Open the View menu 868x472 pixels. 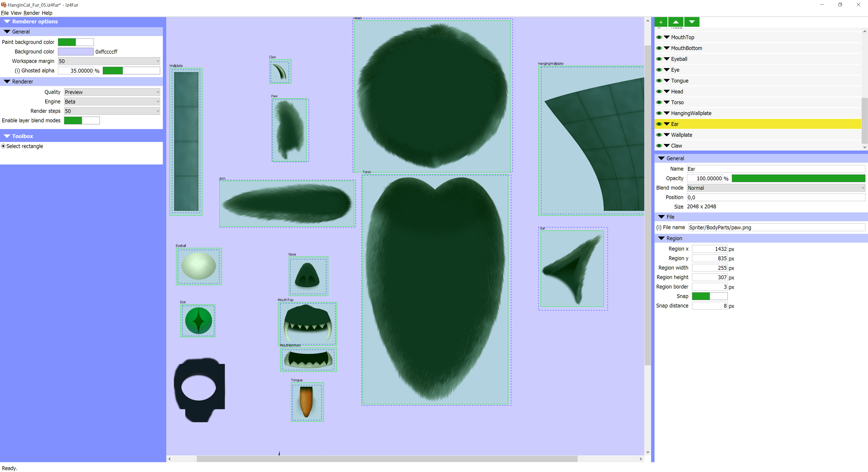[x=16, y=13]
